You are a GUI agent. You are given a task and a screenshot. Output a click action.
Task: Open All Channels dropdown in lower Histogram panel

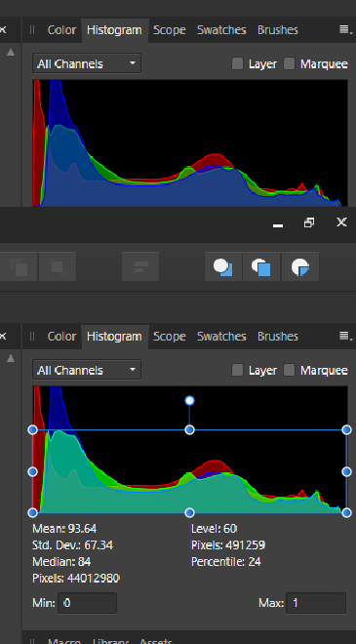click(x=87, y=370)
